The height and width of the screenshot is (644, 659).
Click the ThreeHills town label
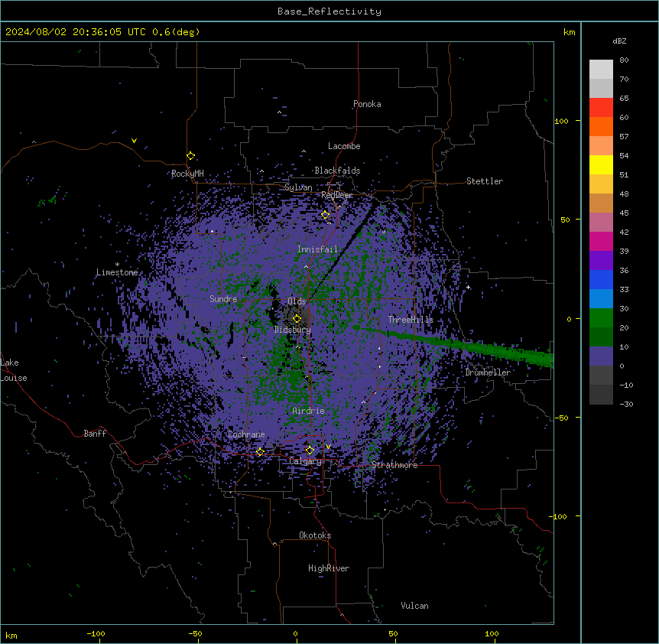click(411, 320)
